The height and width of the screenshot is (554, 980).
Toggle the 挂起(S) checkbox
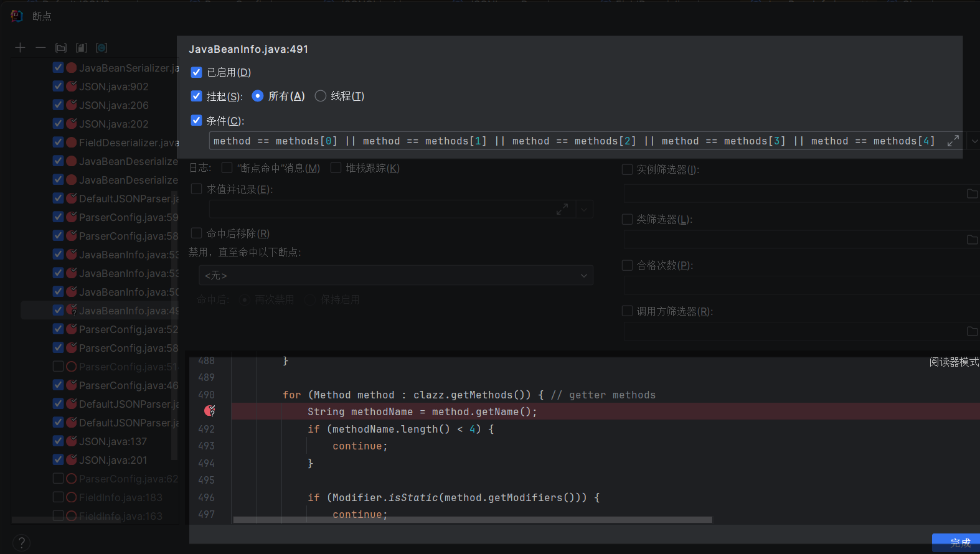point(196,96)
